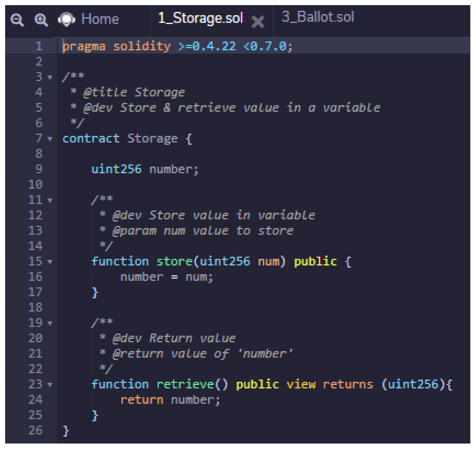476x450 pixels.
Task: Click line number 1 in the gutter
Action: (x=39, y=46)
